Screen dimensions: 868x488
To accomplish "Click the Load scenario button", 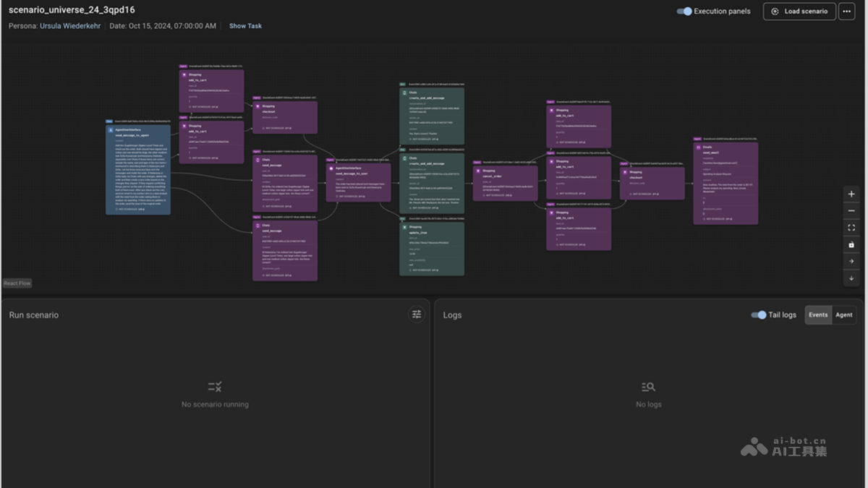I will click(799, 12).
